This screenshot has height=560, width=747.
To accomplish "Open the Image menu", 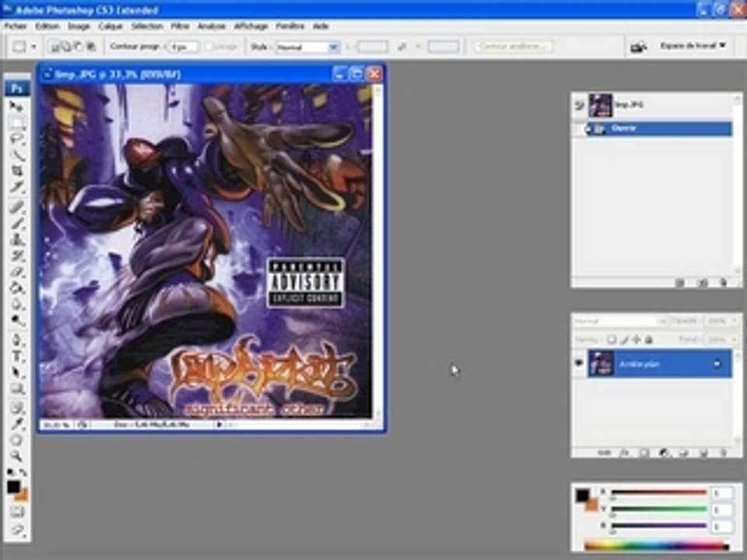I will point(79,26).
